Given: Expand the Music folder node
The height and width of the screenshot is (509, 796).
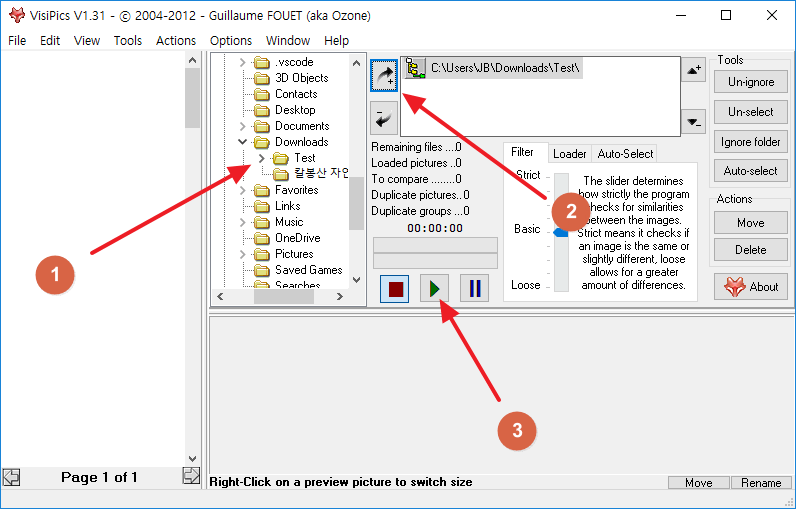Looking at the screenshot, I should (x=242, y=222).
